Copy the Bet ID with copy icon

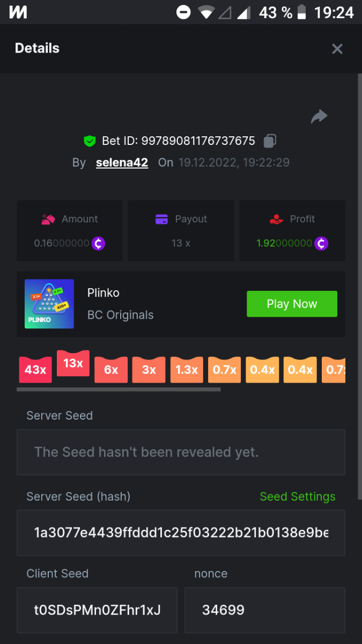270,141
